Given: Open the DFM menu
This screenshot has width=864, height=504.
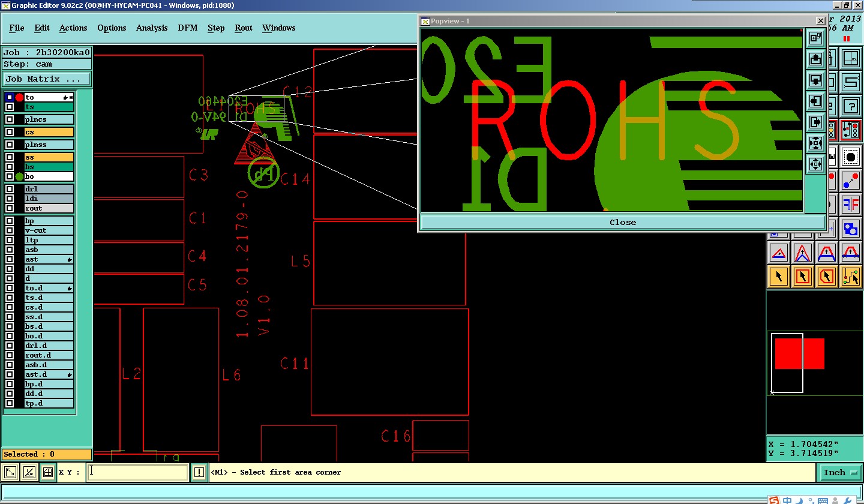Looking at the screenshot, I should coord(188,28).
